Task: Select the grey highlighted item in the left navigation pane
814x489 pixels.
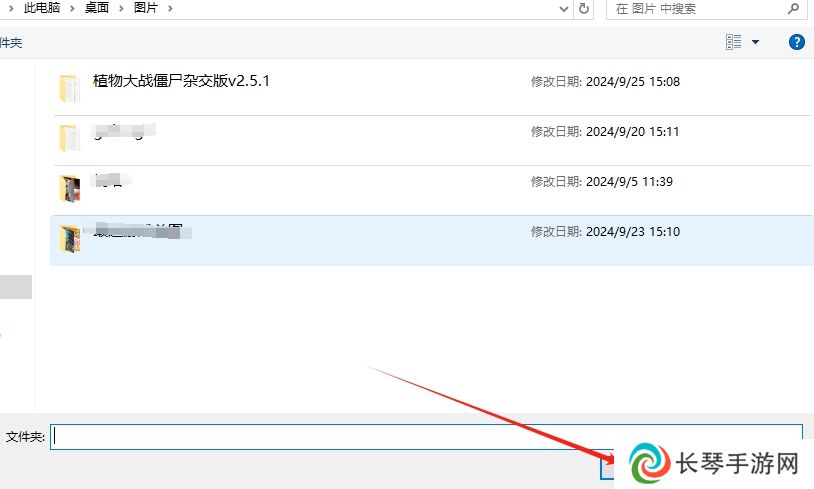Action: coord(16,287)
